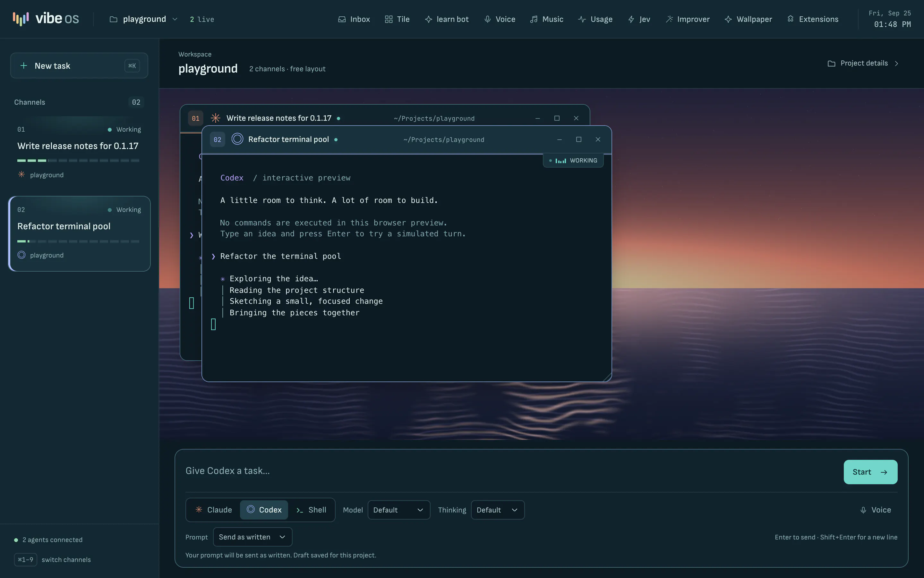
Task: Click the plus icon on New task
Action: click(x=24, y=66)
